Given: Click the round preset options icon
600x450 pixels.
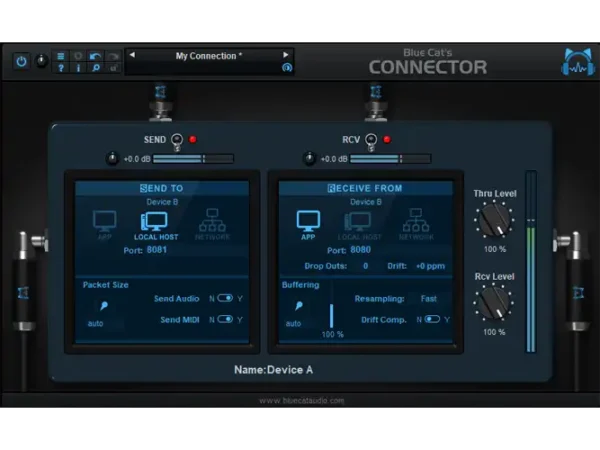Looking at the screenshot, I should pos(287,68).
